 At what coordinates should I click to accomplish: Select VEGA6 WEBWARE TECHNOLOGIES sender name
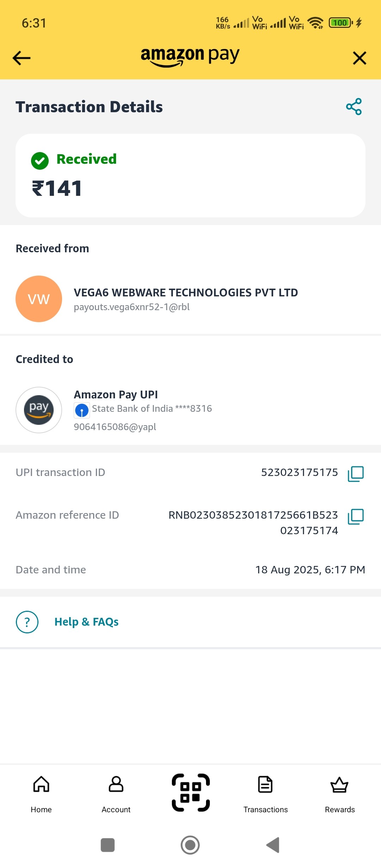186,293
